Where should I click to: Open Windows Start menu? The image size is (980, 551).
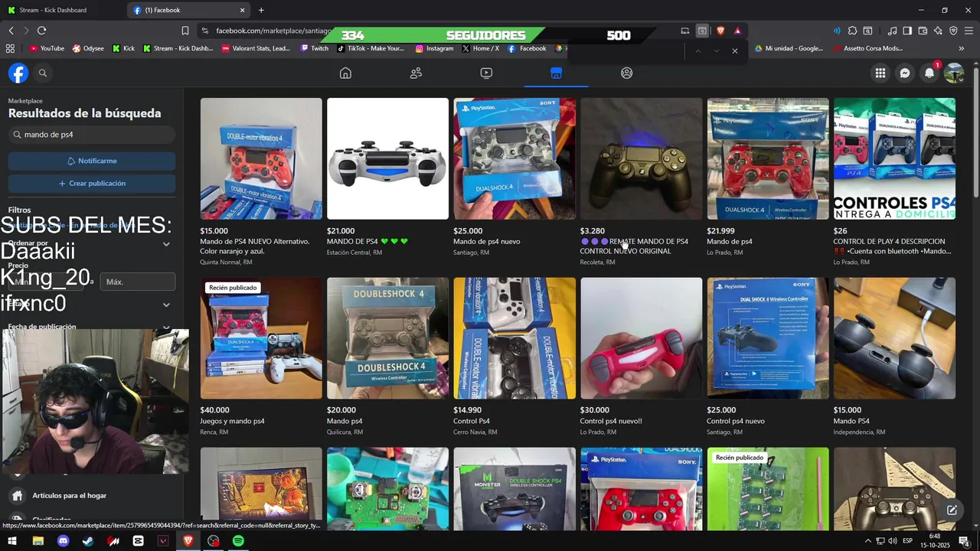coord(13,541)
